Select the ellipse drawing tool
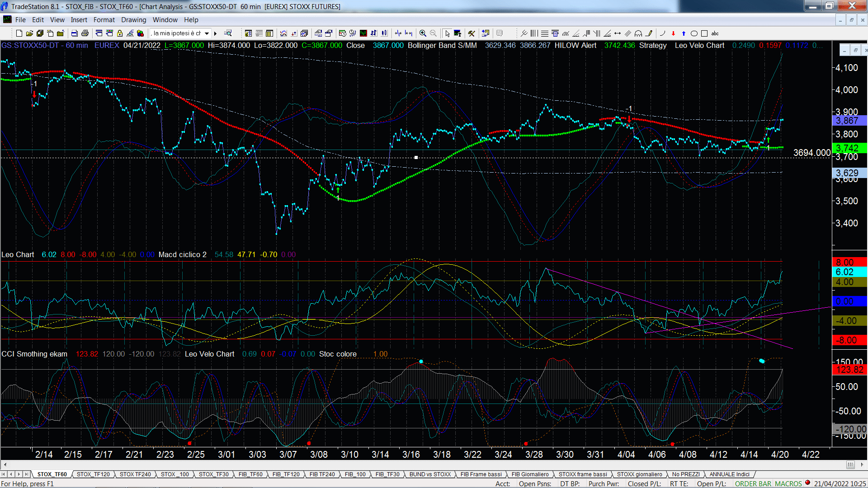868x488 pixels. [x=694, y=33]
